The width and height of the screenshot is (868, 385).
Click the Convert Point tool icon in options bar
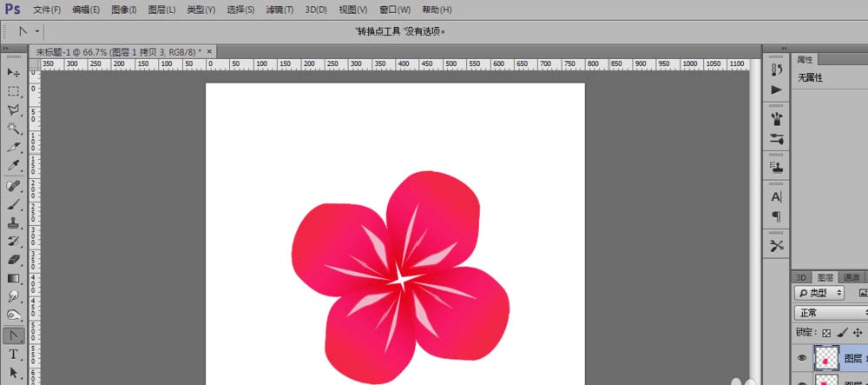(x=23, y=31)
